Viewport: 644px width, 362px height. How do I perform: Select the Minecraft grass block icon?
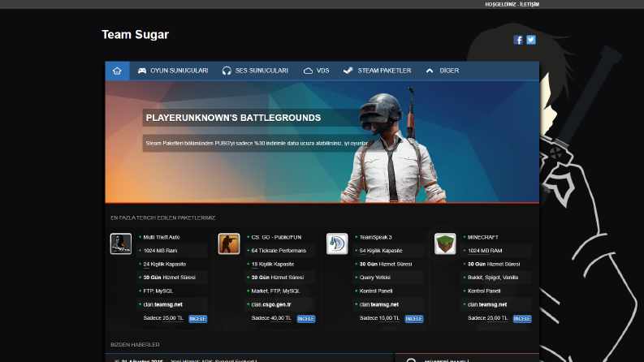pyautogui.click(x=445, y=243)
